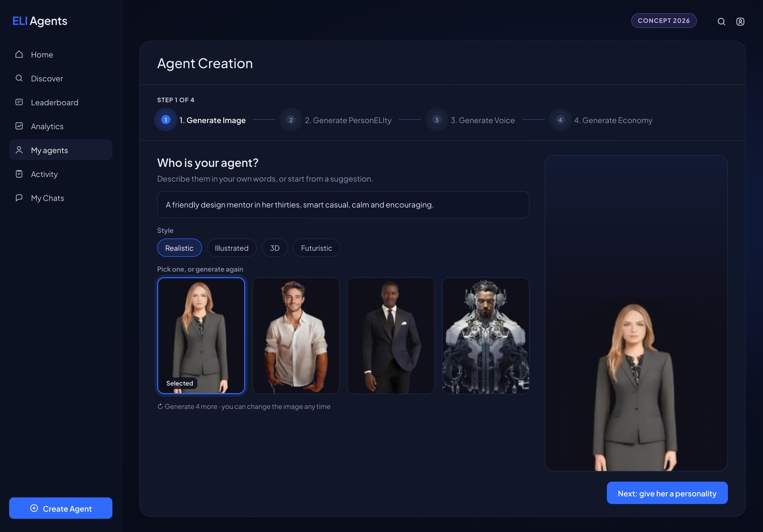Image resolution: width=763 pixels, height=532 pixels.
Task: Go to step 2 Generate PersonELIty
Action: pyautogui.click(x=336, y=120)
